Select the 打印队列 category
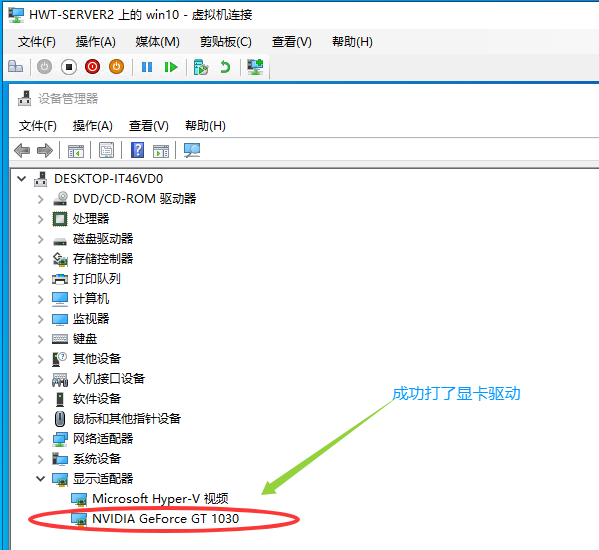This screenshot has width=599, height=550. 97,278
